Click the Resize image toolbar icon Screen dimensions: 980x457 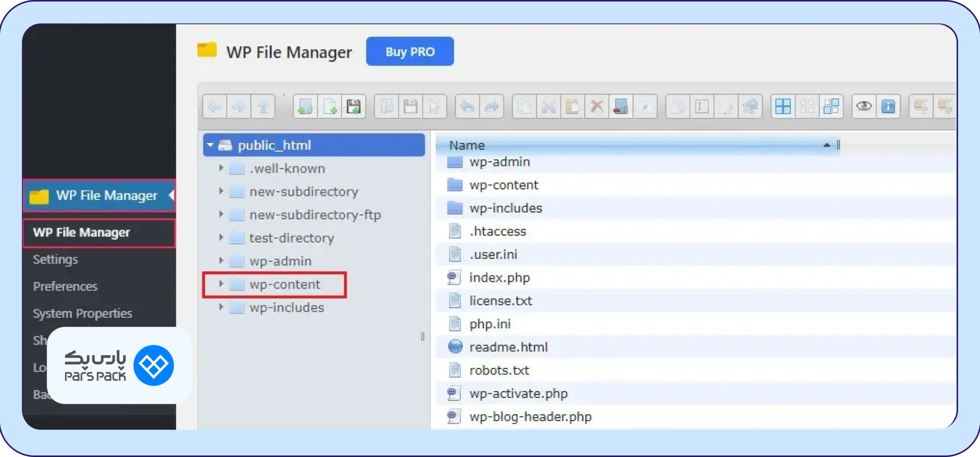click(x=750, y=106)
